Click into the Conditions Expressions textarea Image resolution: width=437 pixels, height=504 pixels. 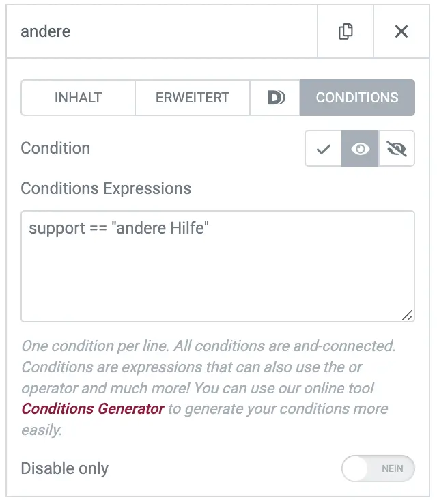point(218,266)
